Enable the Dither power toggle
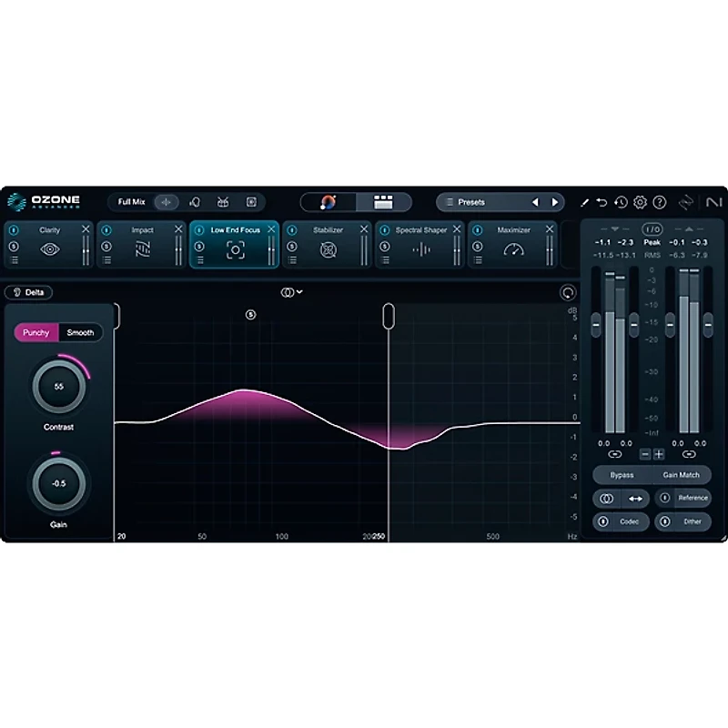The width and height of the screenshot is (728, 728). click(665, 521)
